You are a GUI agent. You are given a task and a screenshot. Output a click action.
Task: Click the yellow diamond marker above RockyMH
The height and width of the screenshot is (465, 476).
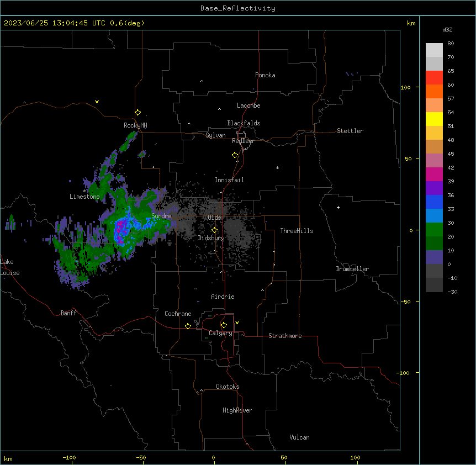click(137, 113)
